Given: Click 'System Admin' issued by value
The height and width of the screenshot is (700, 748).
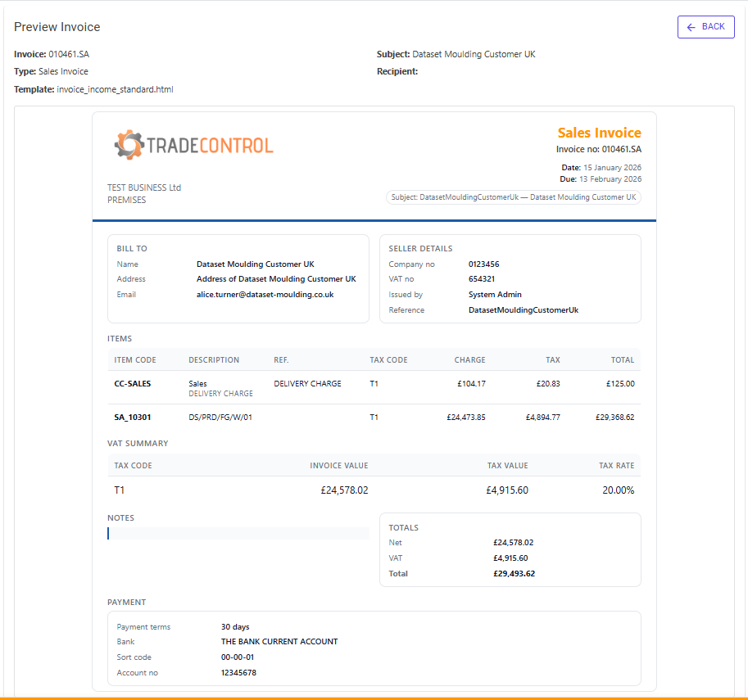Looking at the screenshot, I should pos(495,294).
